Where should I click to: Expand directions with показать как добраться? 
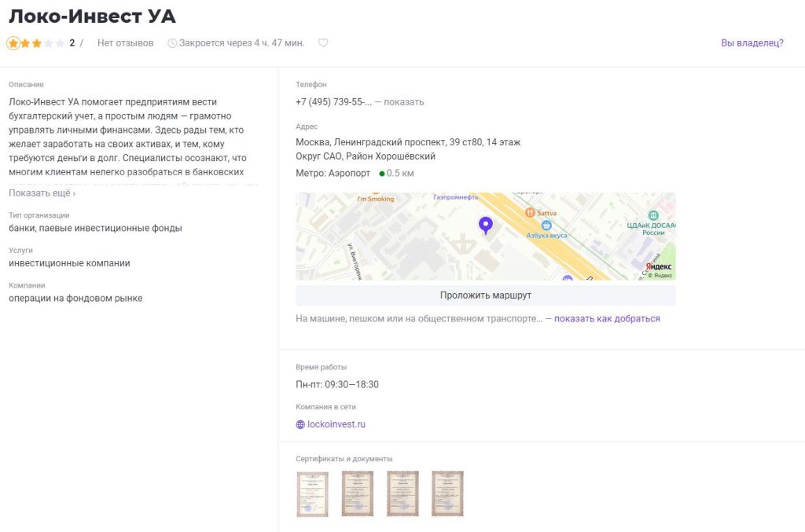[x=607, y=318]
